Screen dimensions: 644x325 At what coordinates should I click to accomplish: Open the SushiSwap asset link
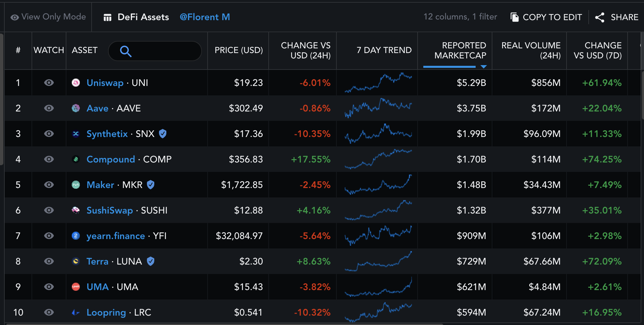click(x=110, y=211)
